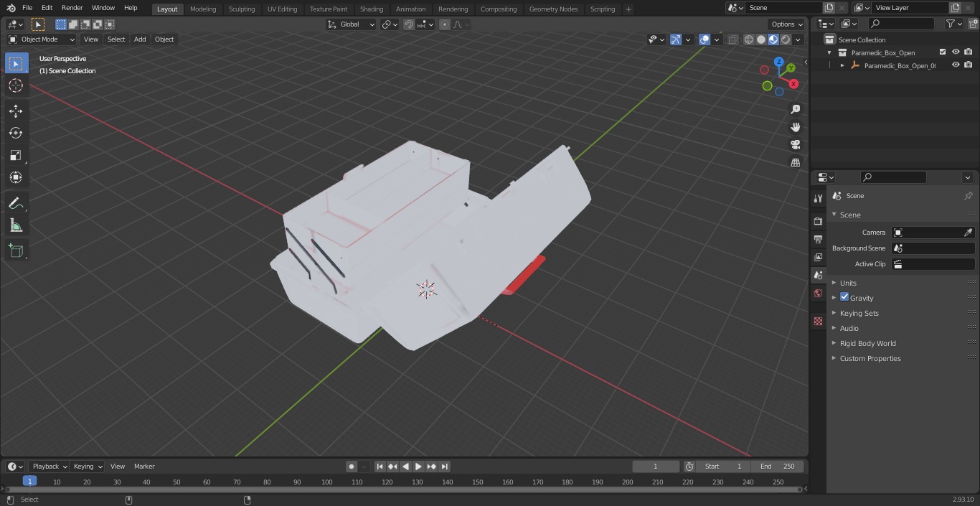Toggle proportional editing button
This screenshot has height=506, width=980.
445,24
